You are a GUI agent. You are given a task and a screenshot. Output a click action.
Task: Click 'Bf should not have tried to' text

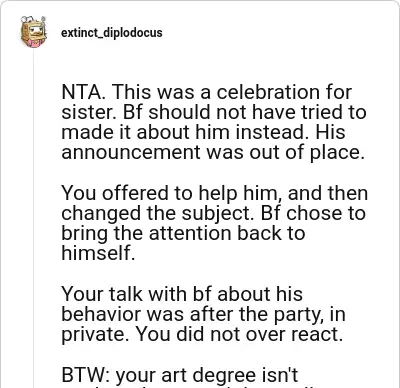(x=245, y=112)
